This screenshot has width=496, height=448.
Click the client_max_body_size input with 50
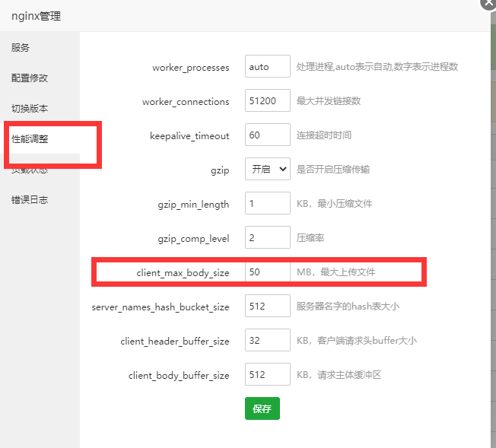tap(267, 272)
